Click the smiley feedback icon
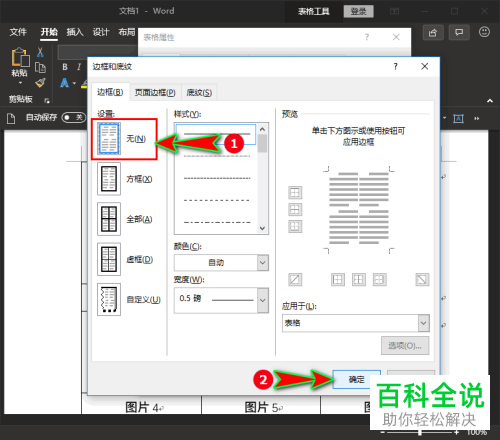Viewport: 500px width, 440px height. pos(484,32)
